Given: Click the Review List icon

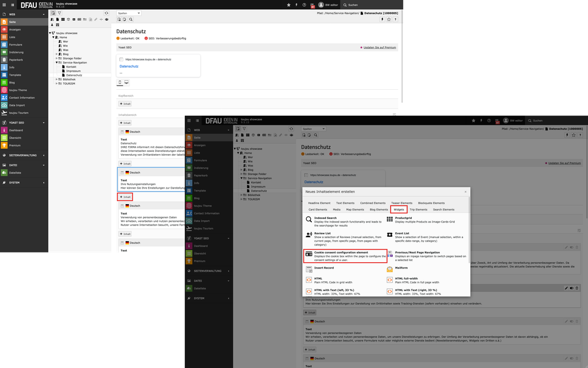Looking at the screenshot, I should point(308,235).
